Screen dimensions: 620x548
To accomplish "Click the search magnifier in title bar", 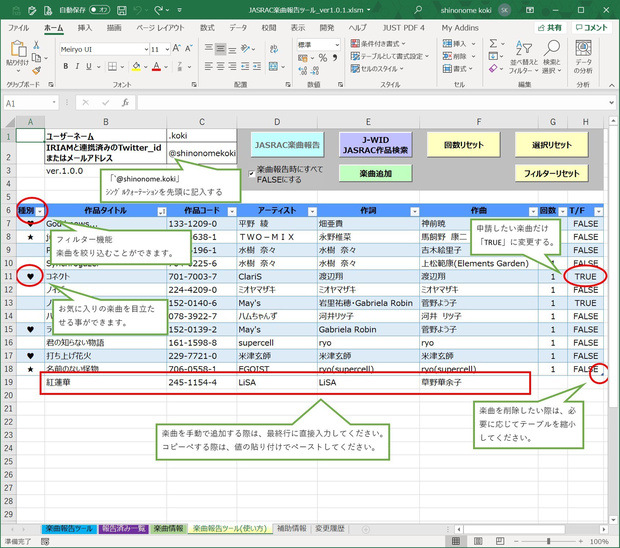I will (418, 10).
